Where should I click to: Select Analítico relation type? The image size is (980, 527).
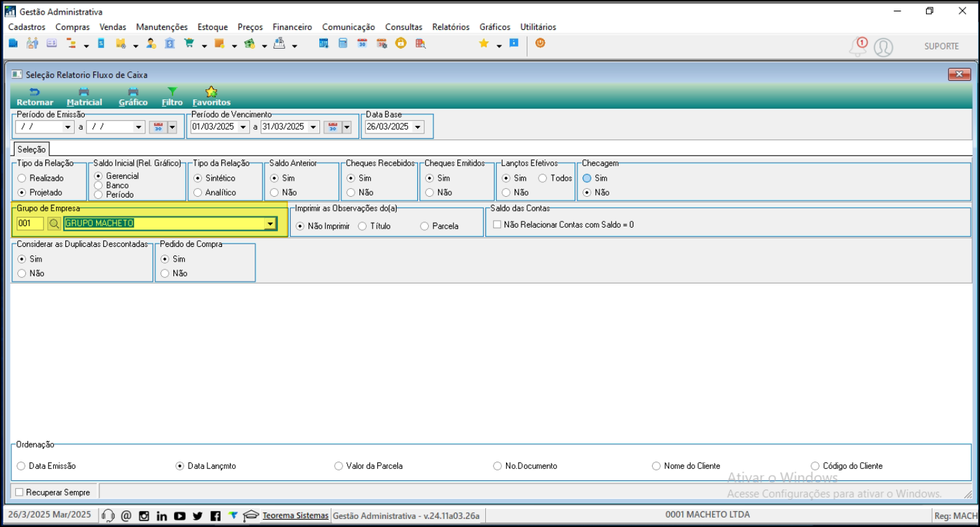click(198, 192)
